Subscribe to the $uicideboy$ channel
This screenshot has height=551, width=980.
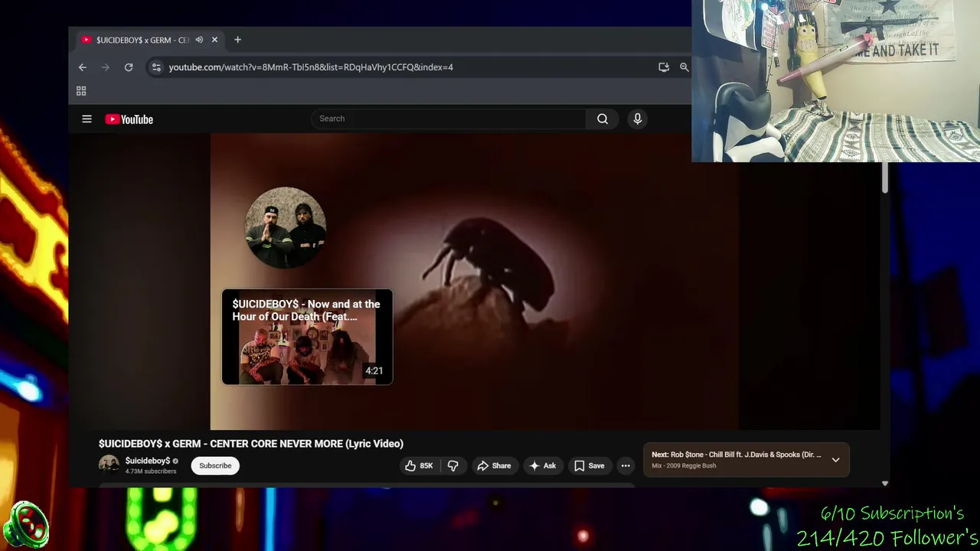coord(215,465)
